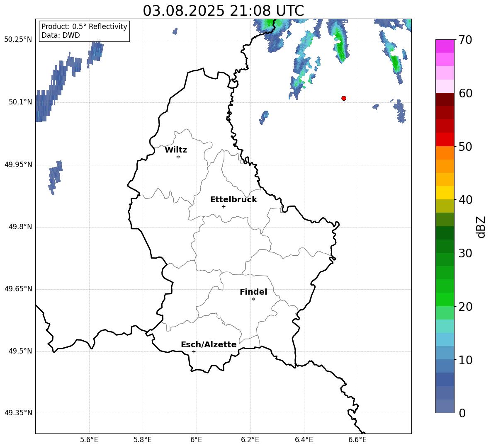
Task: Click the 60 tick label on colorbar
Action: 465,93
